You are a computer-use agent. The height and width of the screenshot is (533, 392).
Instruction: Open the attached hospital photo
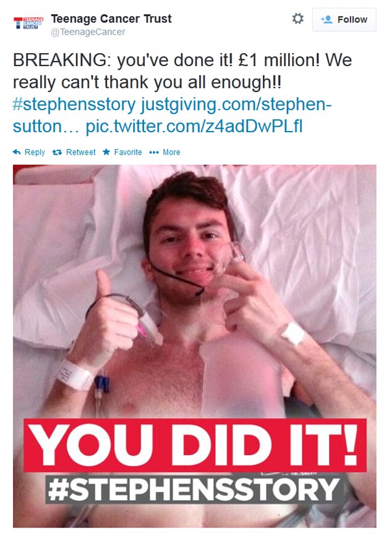[x=195, y=346]
